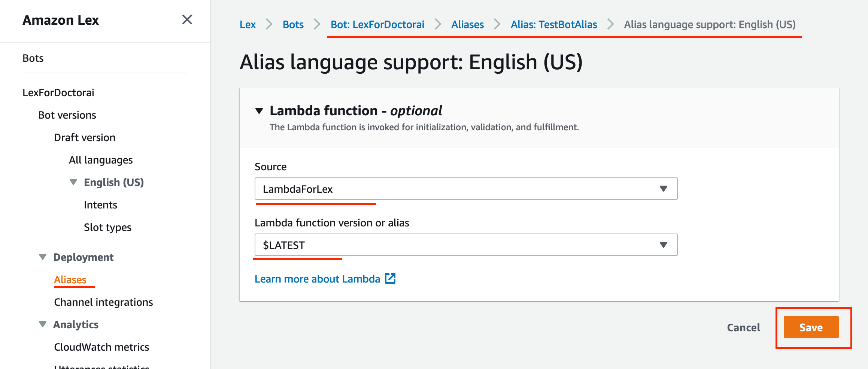The image size is (868, 369).
Task: Select LexForDoctorai in the sidebar
Action: (x=58, y=92)
